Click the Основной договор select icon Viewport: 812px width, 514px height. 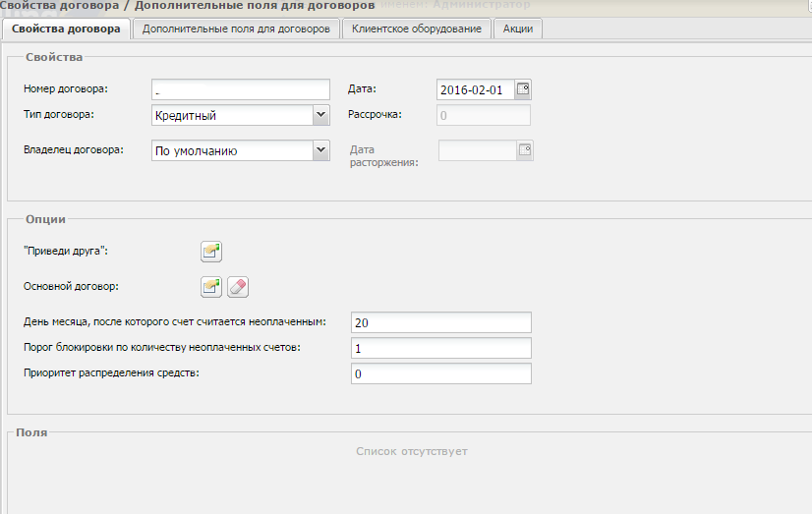pyautogui.click(x=211, y=287)
